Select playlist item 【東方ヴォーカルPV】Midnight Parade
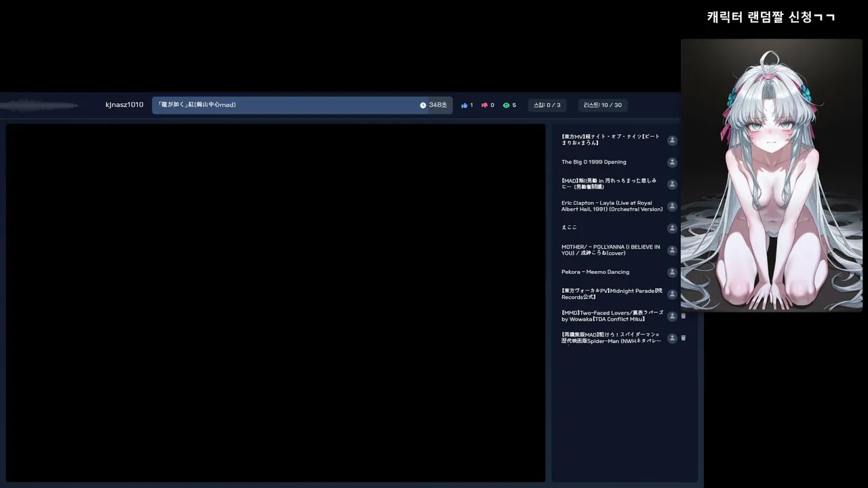 pos(612,294)
